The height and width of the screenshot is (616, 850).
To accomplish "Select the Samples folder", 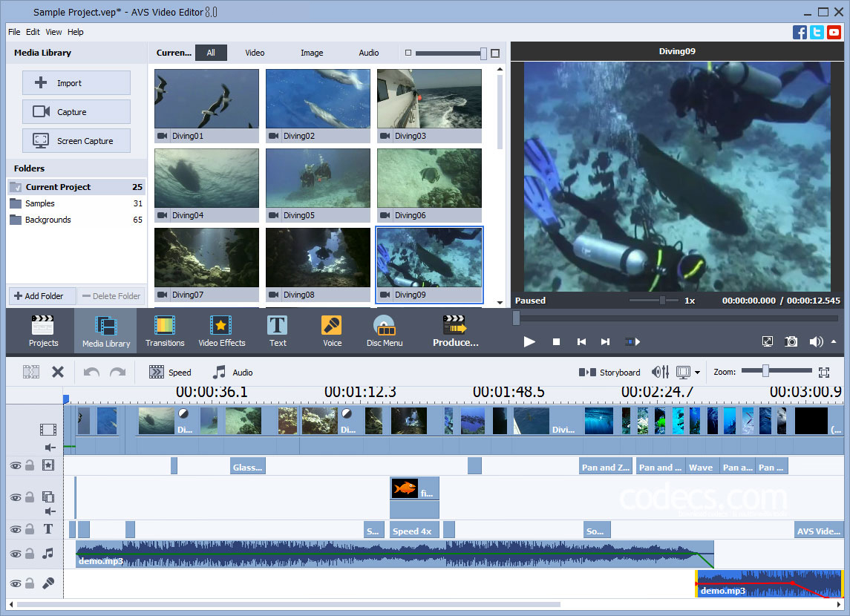I will point(76,203).
